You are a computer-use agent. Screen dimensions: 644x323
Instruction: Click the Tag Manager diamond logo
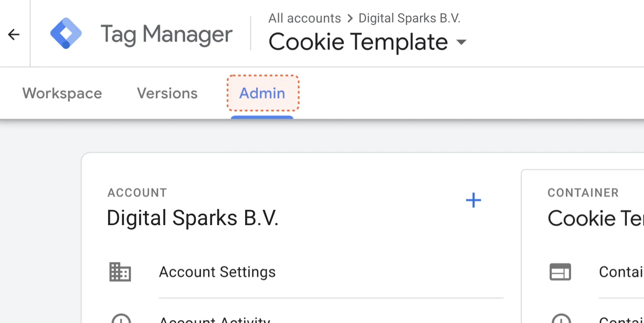pos(66,33)
